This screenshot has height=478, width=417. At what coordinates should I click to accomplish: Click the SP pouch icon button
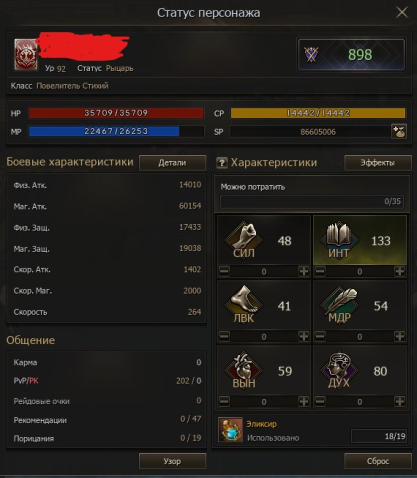click(399, 131)
